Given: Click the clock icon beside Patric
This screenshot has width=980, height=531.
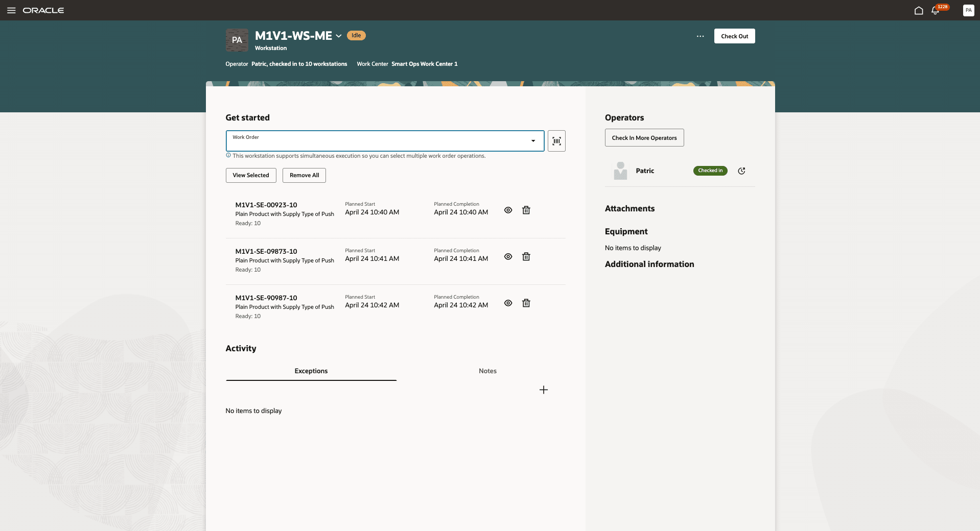Looking at the screenshot, I should click(741, 171).
